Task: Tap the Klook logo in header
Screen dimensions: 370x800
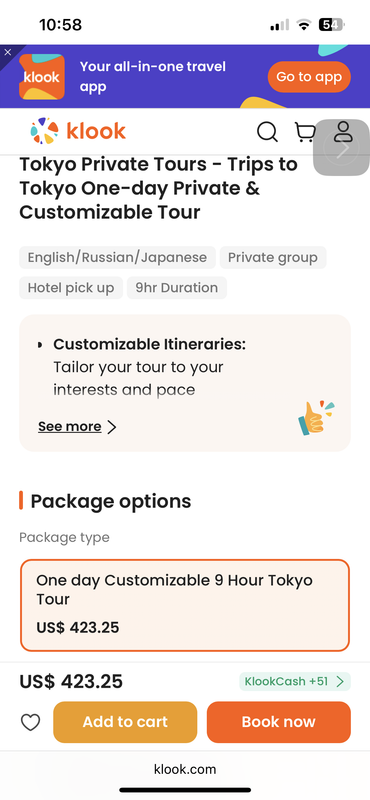Action: point(78,131)
